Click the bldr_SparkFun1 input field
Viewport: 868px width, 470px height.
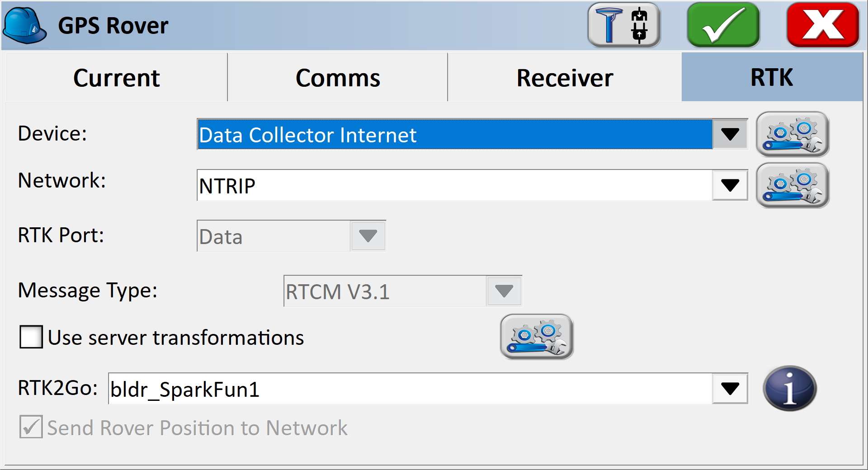click(362, 388)
